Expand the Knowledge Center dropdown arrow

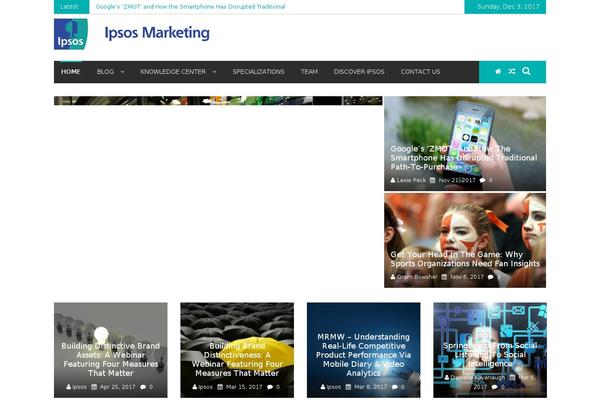pos(214,72)
